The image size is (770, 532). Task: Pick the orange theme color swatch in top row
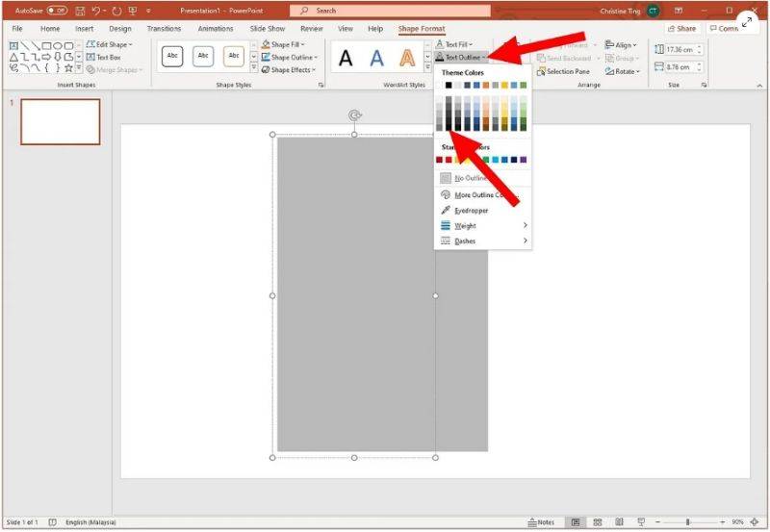tap(486, 85)
